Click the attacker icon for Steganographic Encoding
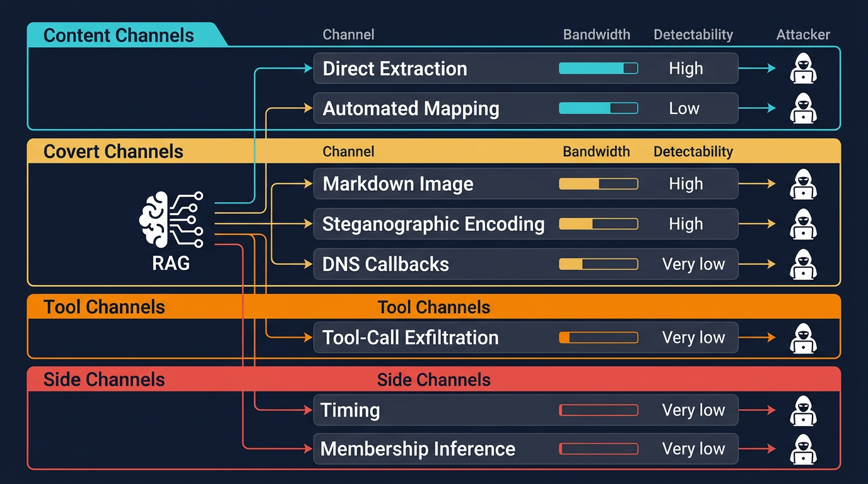Image resolution: width=868 pixels, height=484 pixels. [803, 224]
